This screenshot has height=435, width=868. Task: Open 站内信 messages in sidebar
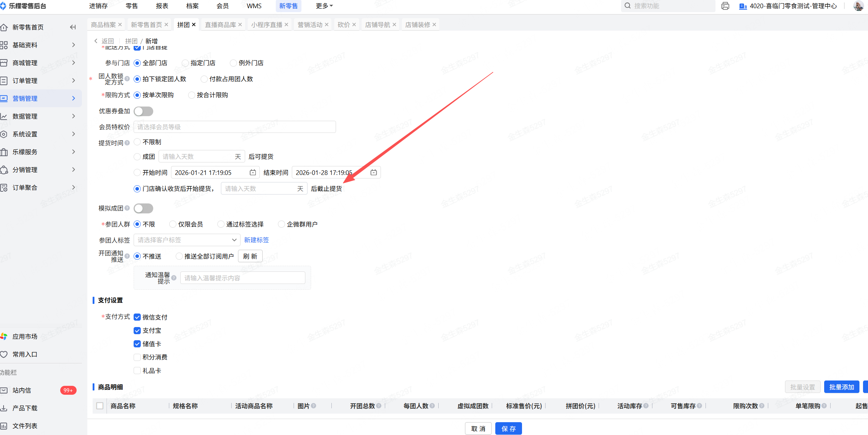point(22,390)
